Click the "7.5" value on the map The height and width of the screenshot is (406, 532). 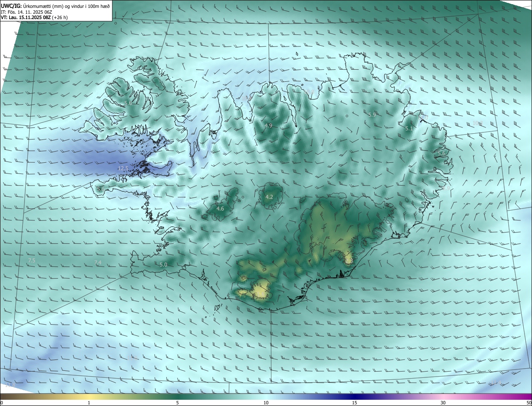point(32,260)
